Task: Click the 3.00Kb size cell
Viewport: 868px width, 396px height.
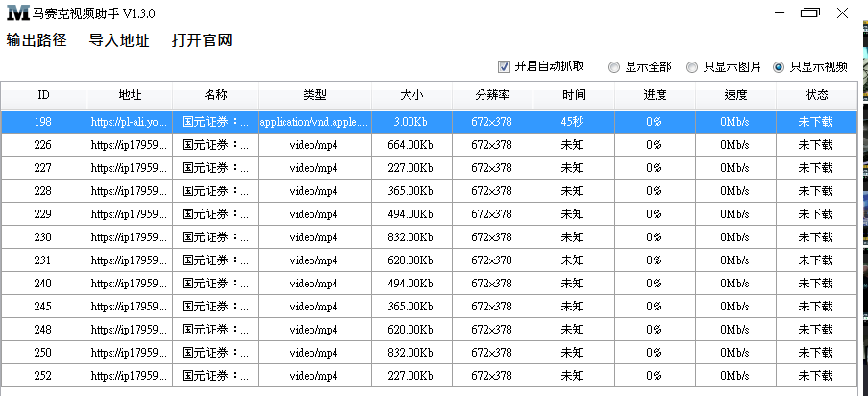Action: (411, 122)
